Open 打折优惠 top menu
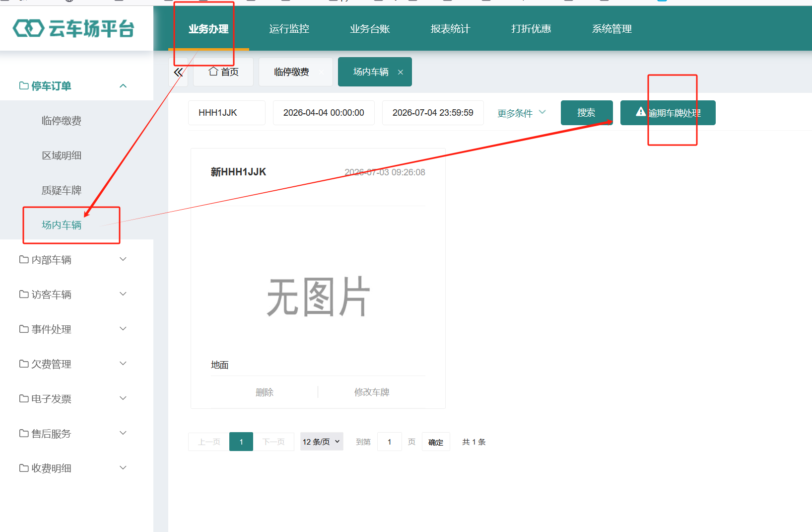The width and height of the screenshot is (812, 532). (531, 29)
